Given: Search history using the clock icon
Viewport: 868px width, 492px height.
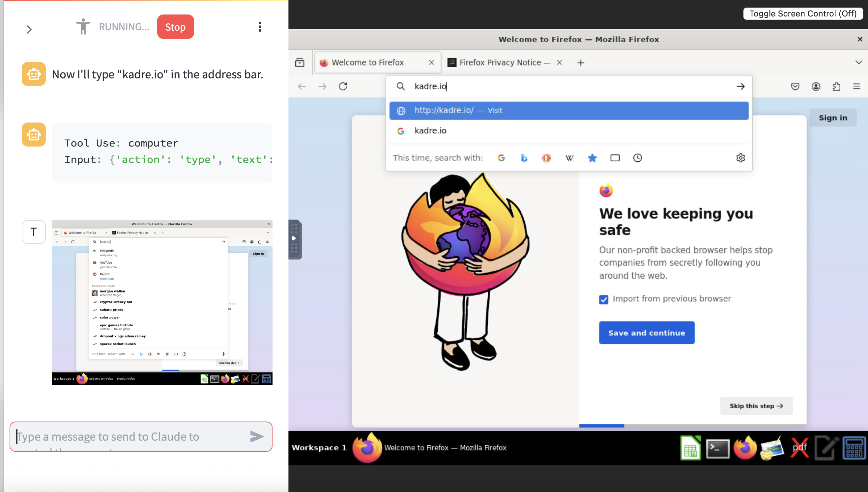Looking at the screenshot, I should click(x=637, y=158).
